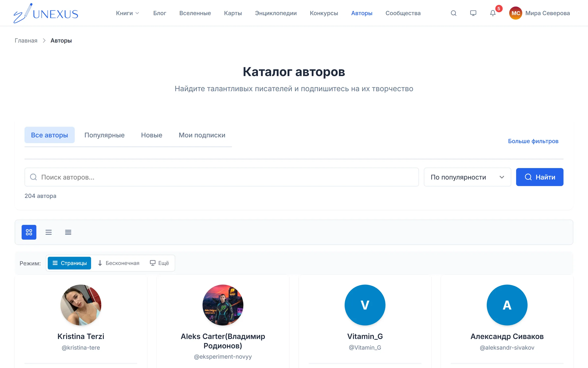This screenshot has width=588, height=368.
Task: Go to Блог in navigation
Action: click(x=159, y=13)
